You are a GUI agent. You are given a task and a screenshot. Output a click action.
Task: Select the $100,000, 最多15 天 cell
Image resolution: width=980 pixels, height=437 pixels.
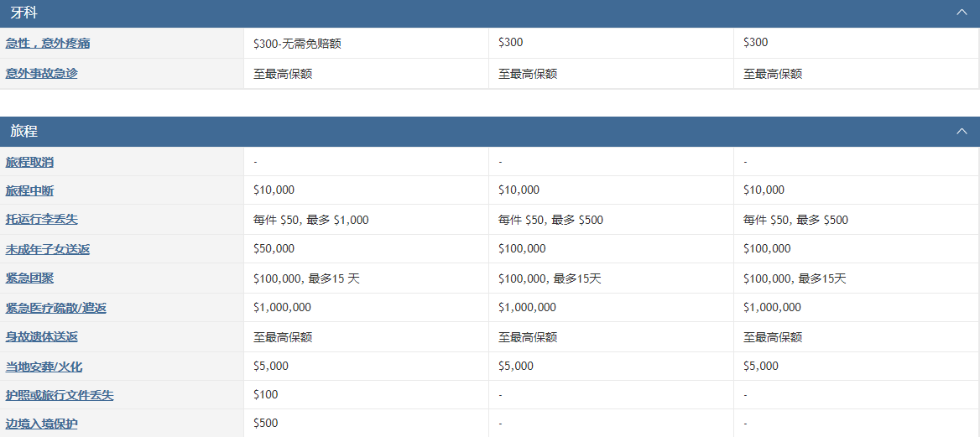click(x=367, y=278)
